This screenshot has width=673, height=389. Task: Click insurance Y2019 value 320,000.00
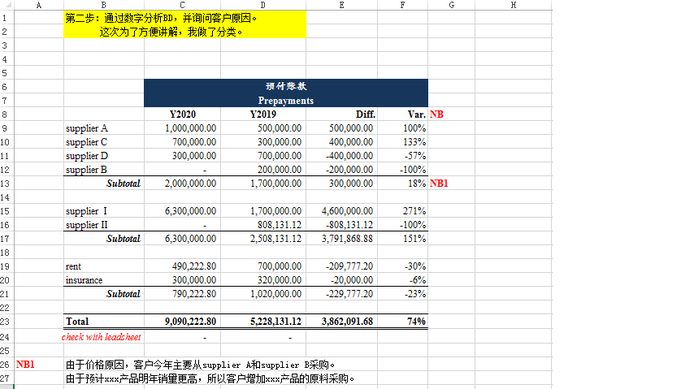[263, 280]
